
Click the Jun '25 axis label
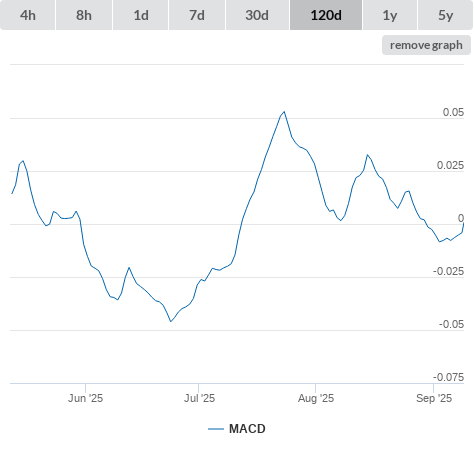click(85, 398)
